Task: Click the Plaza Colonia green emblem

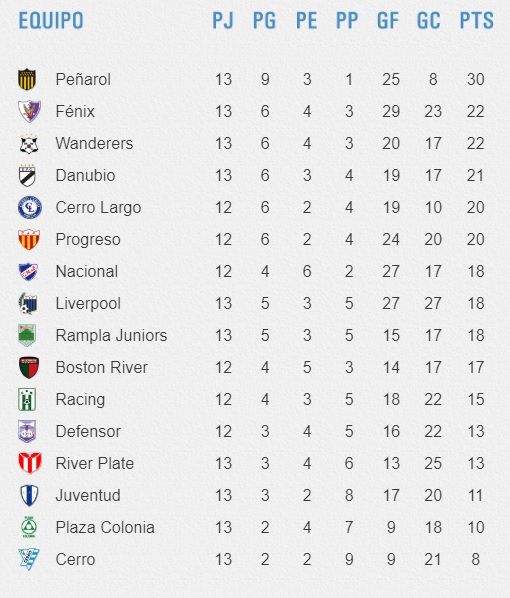Action: pos(29,527)
